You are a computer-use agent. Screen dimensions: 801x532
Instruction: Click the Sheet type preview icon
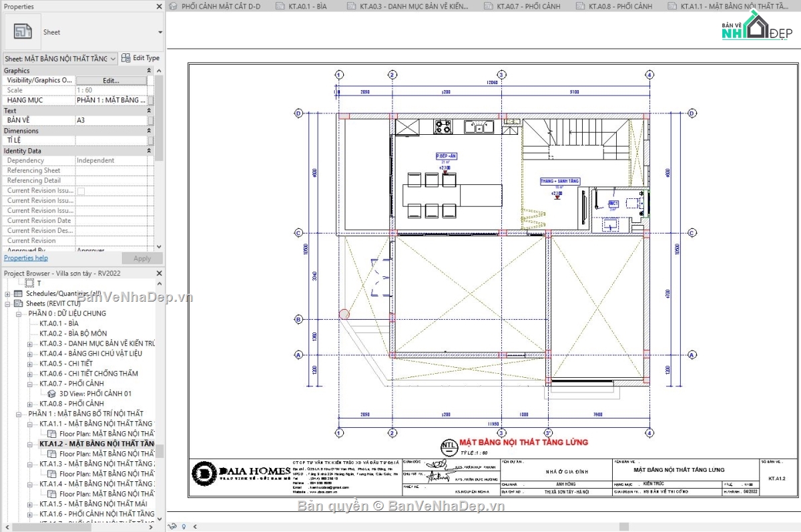pyautogui.click(x=23, y=32)
